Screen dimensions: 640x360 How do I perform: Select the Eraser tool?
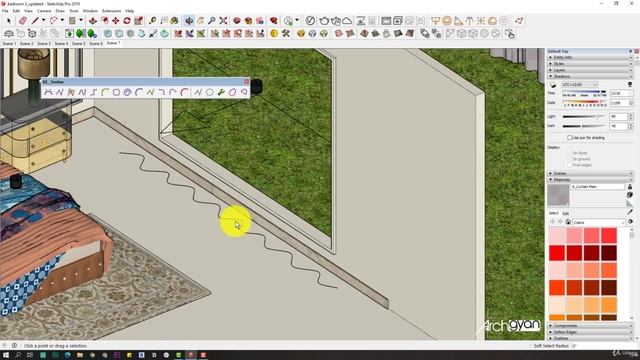pos(22,20)
